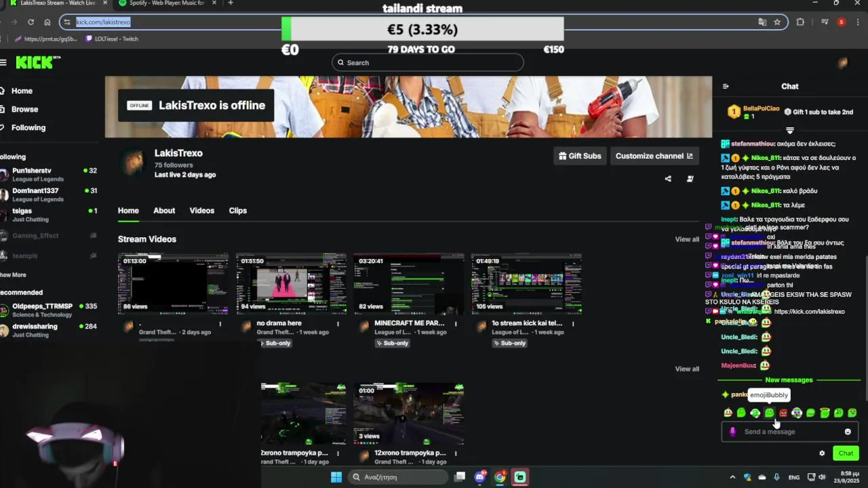The width and height of the screenshot is (868, 488).
Task: Open Discord from the taskbar
Action: (x=481, y=476)
